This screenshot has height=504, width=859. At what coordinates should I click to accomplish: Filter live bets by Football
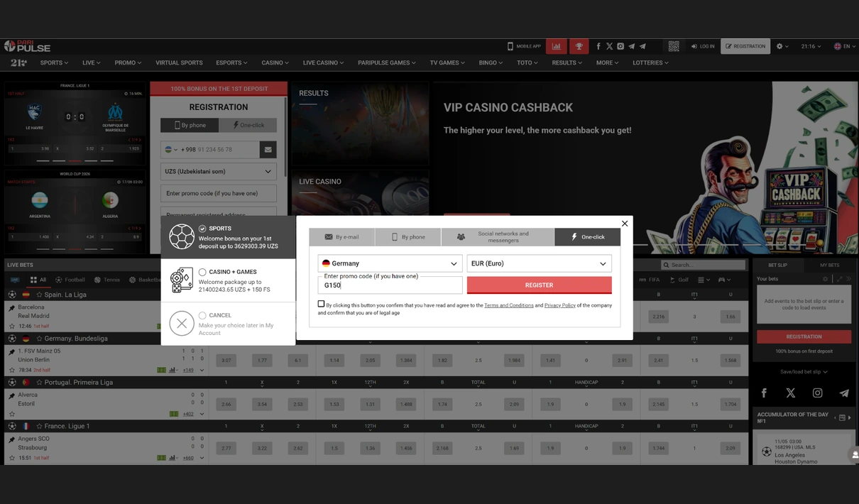tap(70, 280)
